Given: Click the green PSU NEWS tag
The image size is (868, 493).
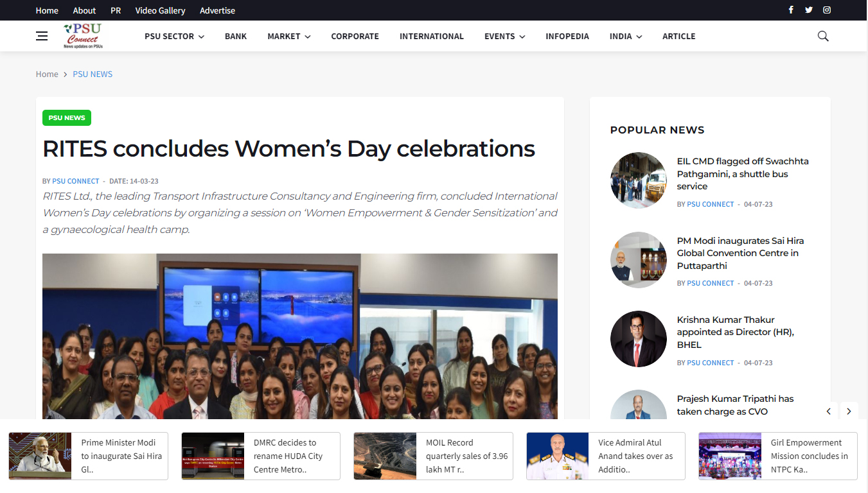Looking at the screenshot, I should click(67, 117).
